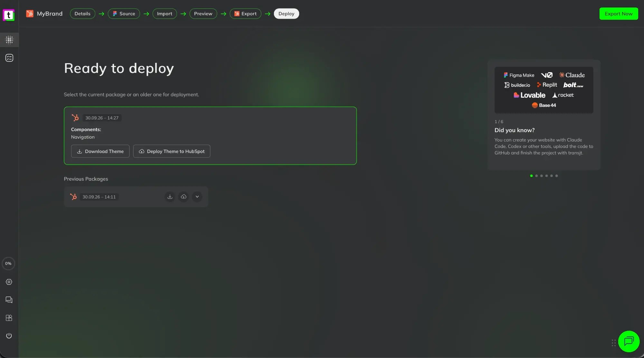The width and height of the screenshot is (644, 358).
Task: Click Deploy Theme to HubSpot button
Action: click(x=172, y=151)
